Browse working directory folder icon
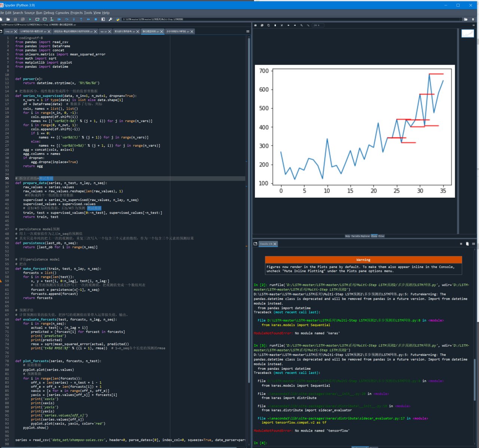Screen dimensions: 479x448 tap(466, 19)
